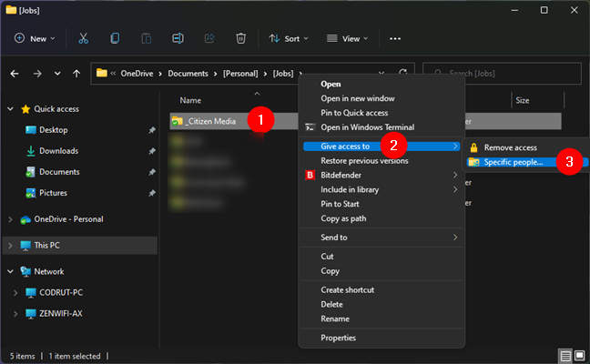Viewport: 590px width, 364px height.
Task: Open the New item dropdown
Action: coord(35,38)
